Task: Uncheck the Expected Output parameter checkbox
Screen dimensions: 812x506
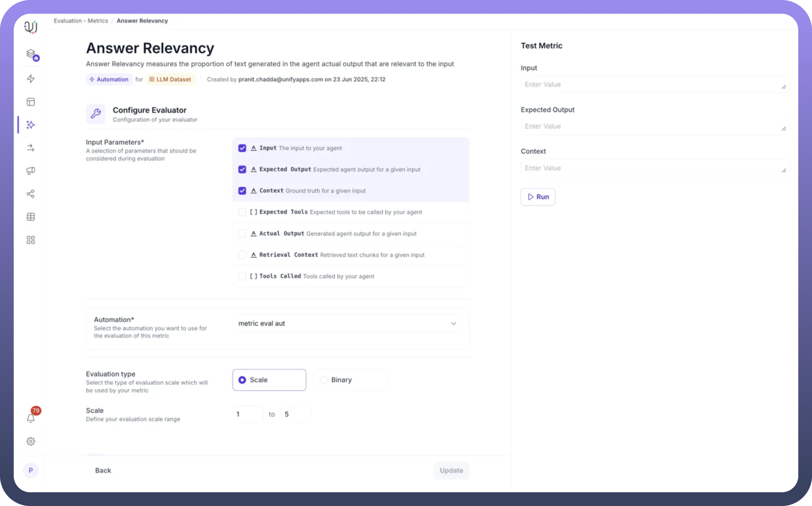Action: click(242, 169)
